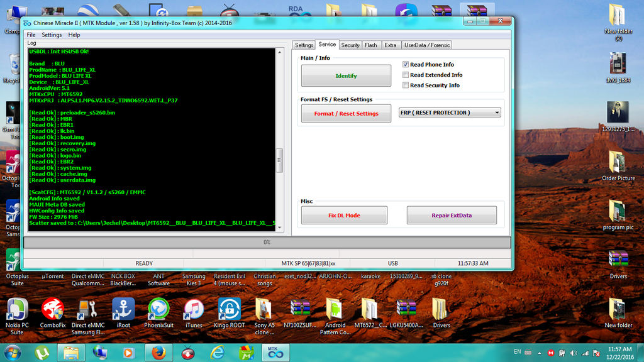The width and height of the screenshot is (644, 362).
Task: Enable Read Security Info checkbox
Action: pos(406,85)
